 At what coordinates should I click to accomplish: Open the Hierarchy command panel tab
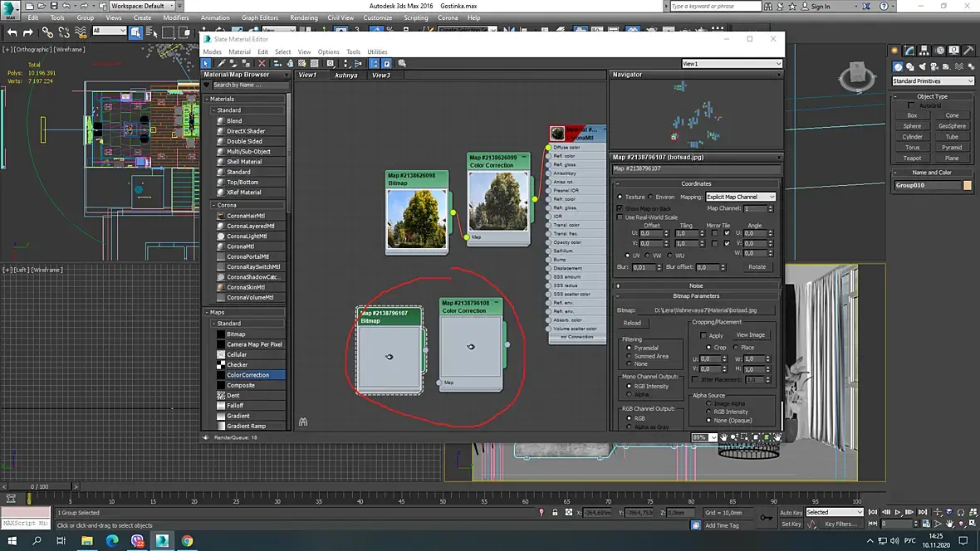(924, 51)
